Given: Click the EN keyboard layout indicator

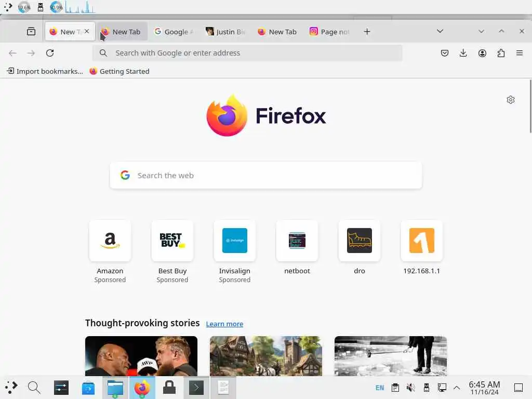Looking at the screenshot, I should pos(380,388).
